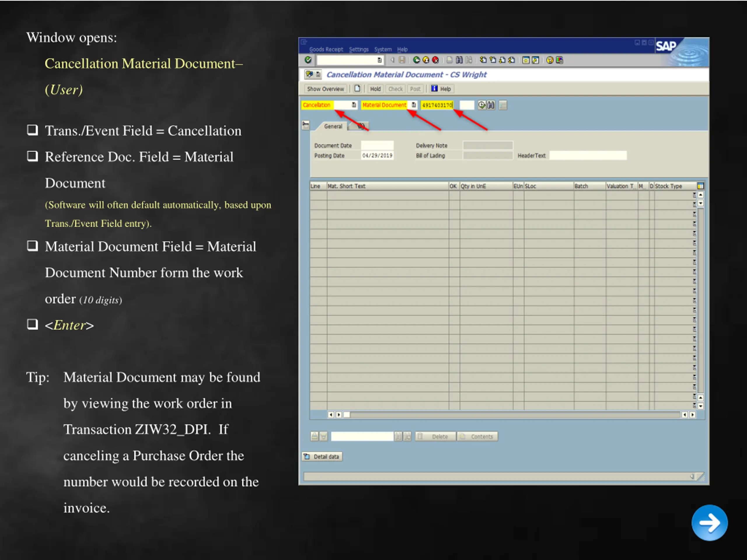The image size is (747, 560).
Task: Click the Delete button below table
Action: pos(435,436)
